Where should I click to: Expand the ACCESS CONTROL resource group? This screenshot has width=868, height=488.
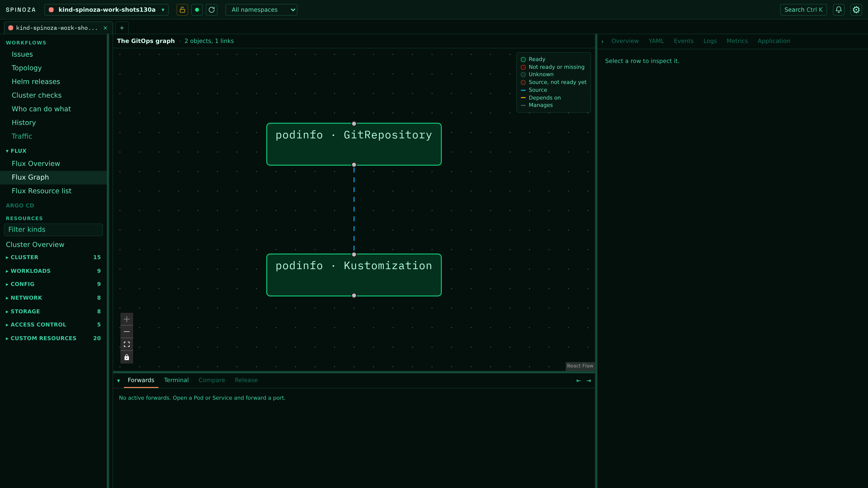click(x=53, y=325)
